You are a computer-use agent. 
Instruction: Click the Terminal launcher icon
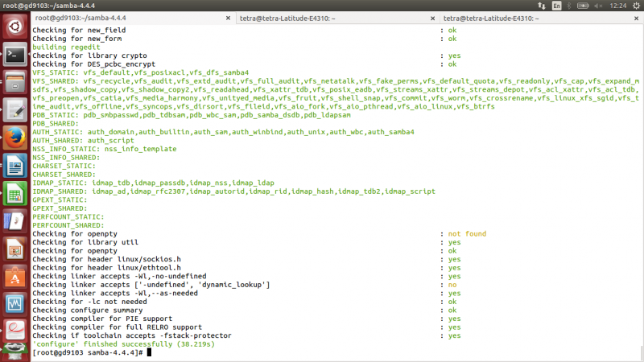15,55
